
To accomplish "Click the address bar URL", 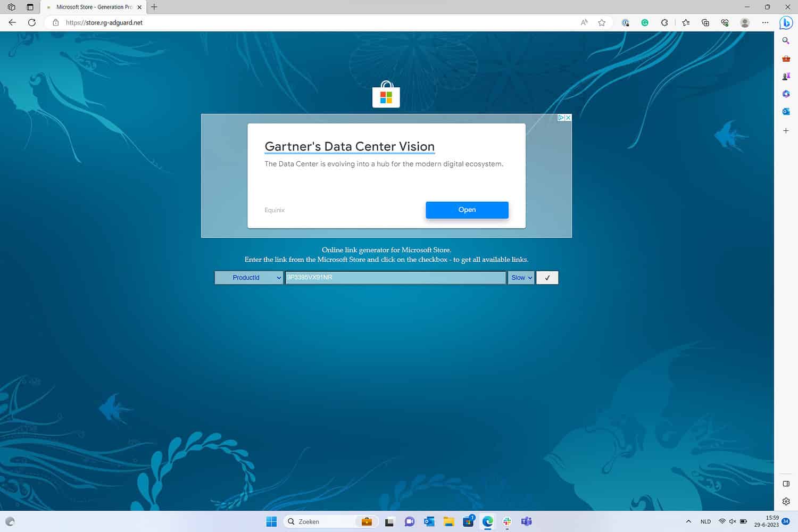I will 104,22.
